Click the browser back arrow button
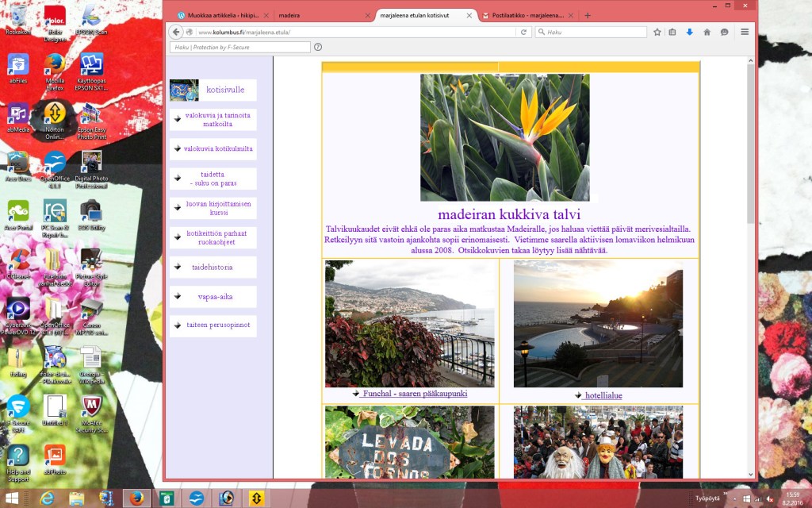This screenshot has width=812, height=508. [x=177, y=32]
